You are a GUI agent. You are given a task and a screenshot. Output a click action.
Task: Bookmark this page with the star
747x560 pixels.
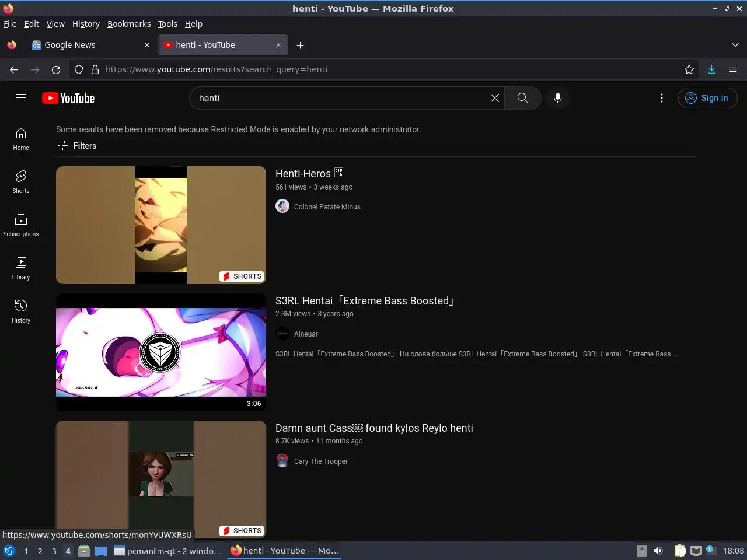689,69
